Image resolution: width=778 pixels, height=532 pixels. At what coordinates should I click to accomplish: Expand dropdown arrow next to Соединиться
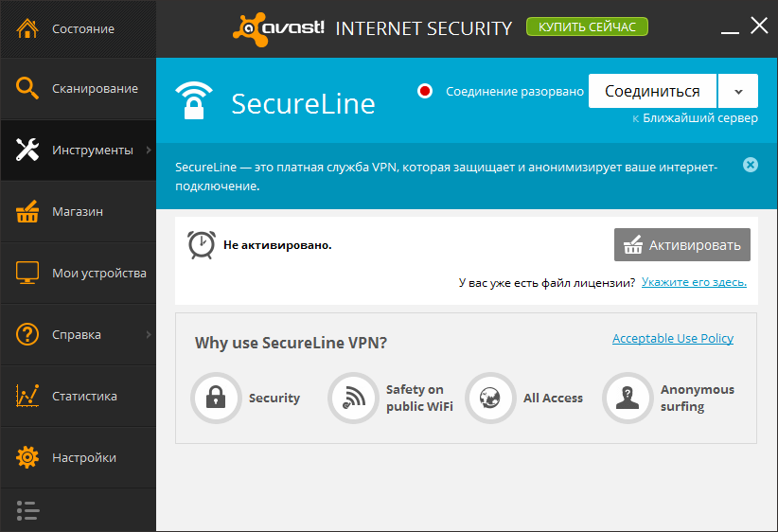click(x=738, y=92)
